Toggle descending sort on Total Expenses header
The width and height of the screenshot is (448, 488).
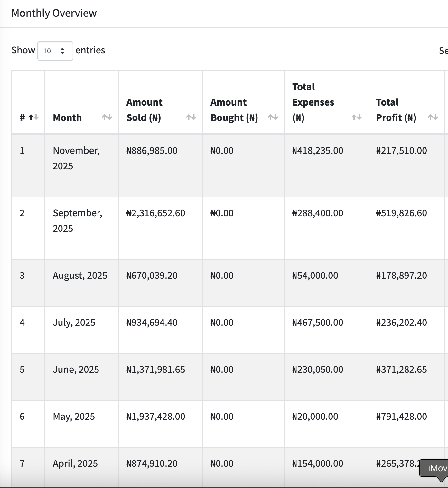click(x=356, y=117)
